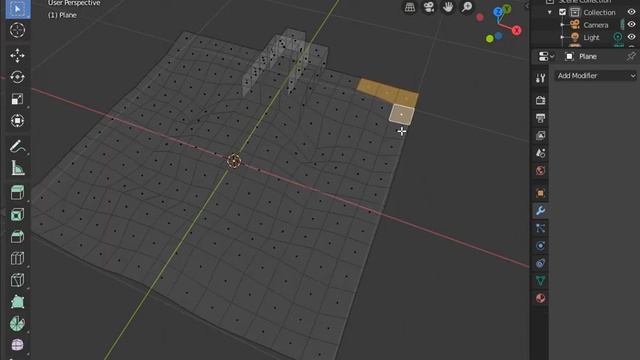This screenshot has height=360, width=640.
Task: Open Render properties tab
Action: pos(540,100)
